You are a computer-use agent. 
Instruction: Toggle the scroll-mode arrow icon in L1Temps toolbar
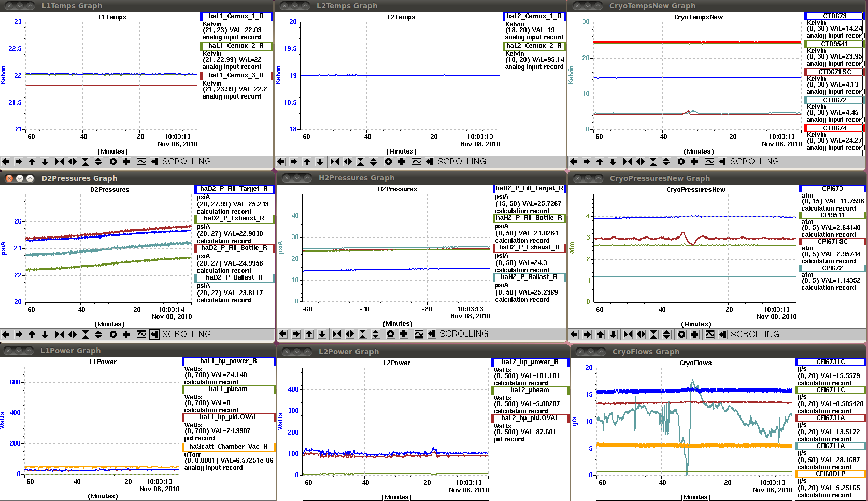(154, 162)
